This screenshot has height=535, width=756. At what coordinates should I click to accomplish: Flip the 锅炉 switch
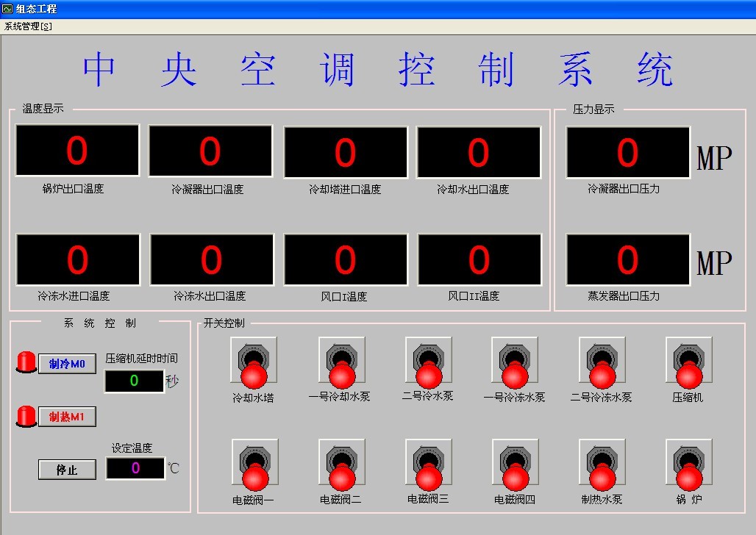click(688, 463)
